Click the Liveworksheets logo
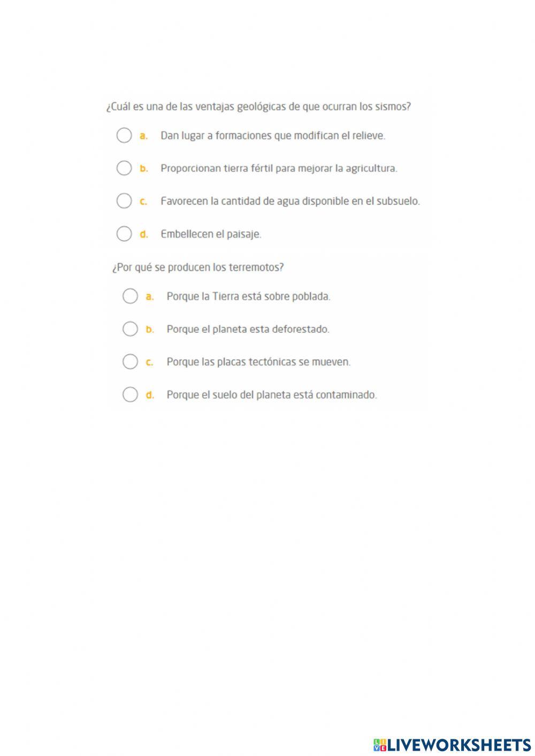The image size is (535, 756). (452, 744)
